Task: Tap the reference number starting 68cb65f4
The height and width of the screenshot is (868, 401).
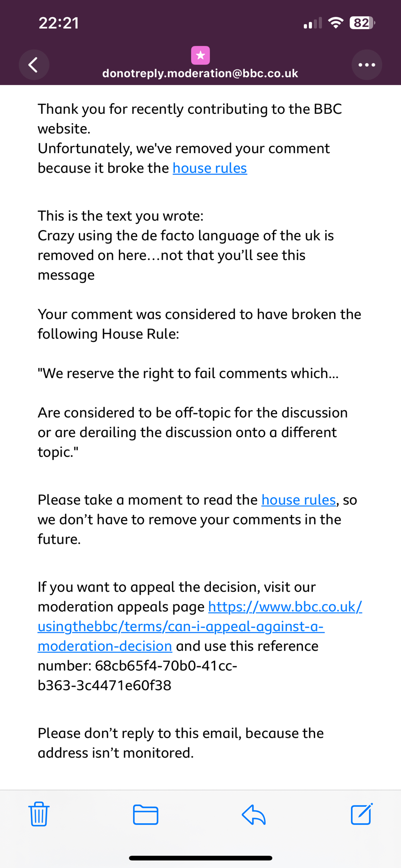Action: click(x=138, y=675)
